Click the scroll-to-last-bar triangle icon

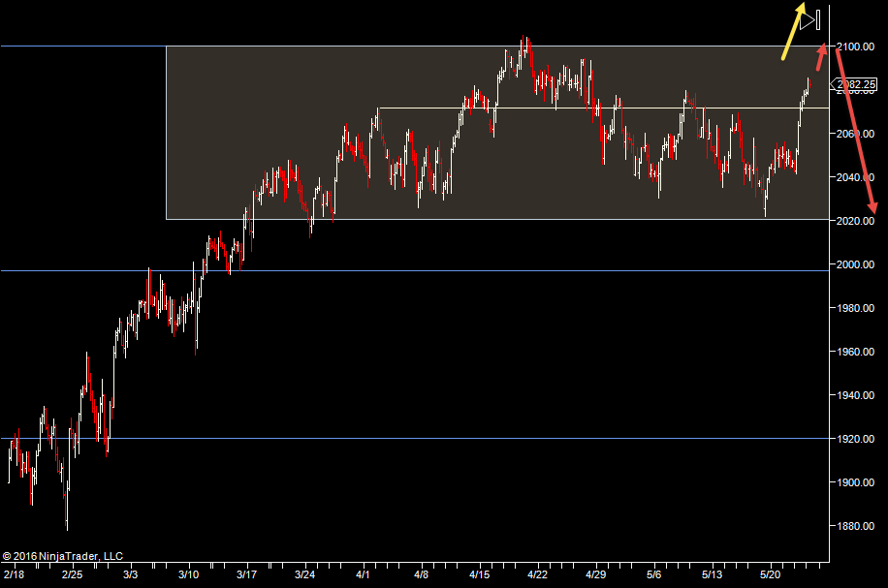807,19
